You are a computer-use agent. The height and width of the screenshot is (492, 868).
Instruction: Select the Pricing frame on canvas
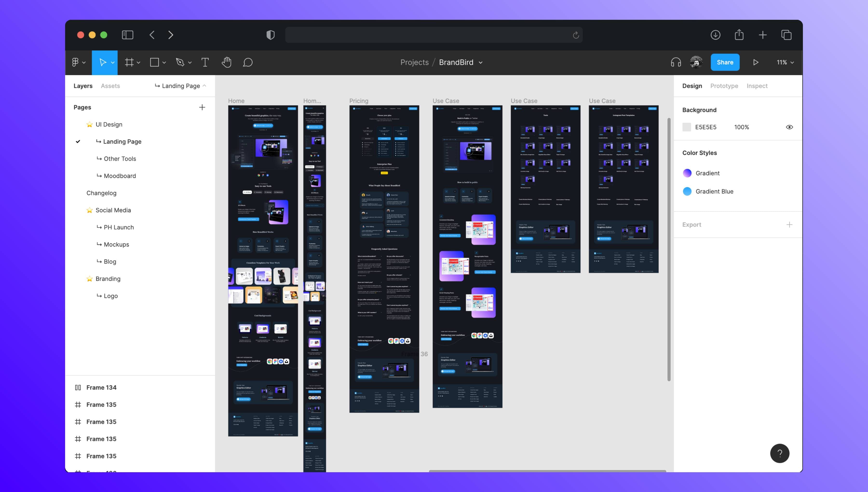click(x=384, y=259)
